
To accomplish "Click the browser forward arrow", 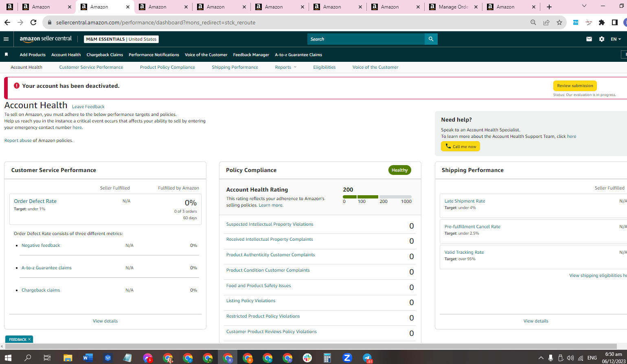I will click(20, 22).
